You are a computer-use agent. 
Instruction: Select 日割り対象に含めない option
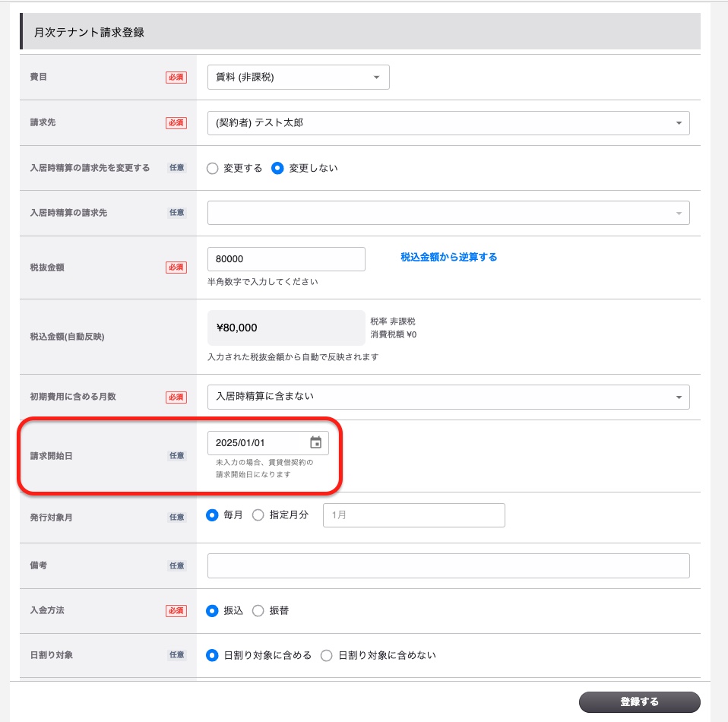327,655
